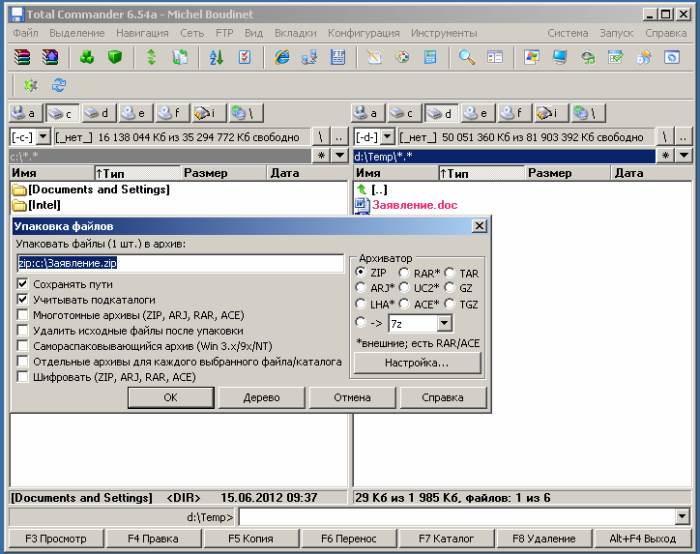Select the TAR archiver radio button
This screenshot has width=700, height=554.
point(450,272)
